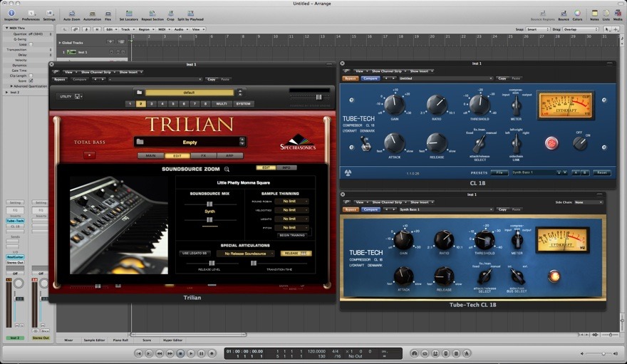Click the MULTI button in Trilian
Image resolution: width=627 pixels, height=364 pixels.
[x=222, y=104]
